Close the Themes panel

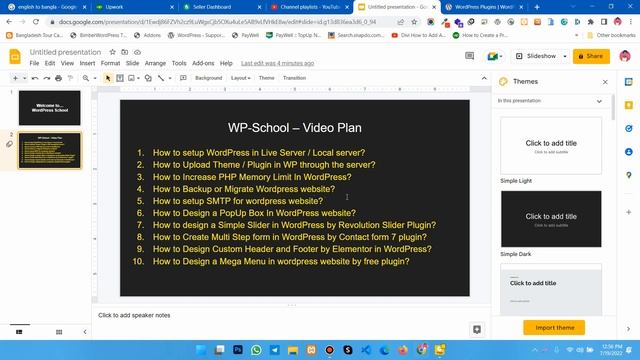point(605,82)
